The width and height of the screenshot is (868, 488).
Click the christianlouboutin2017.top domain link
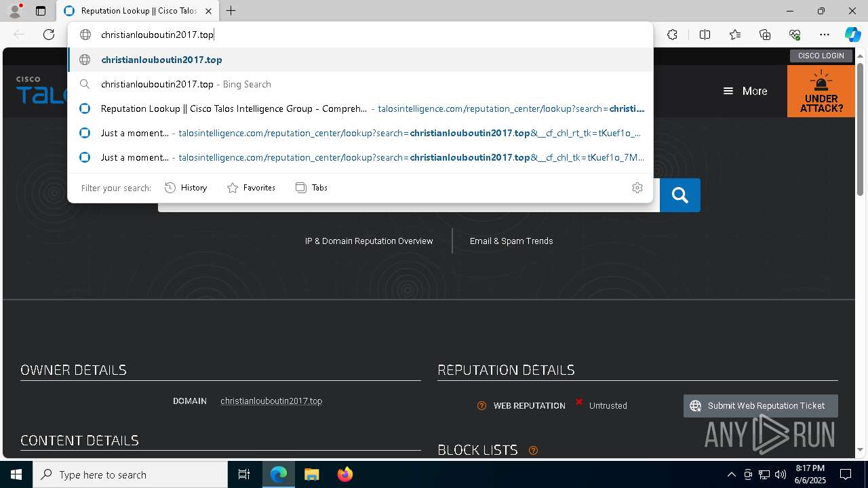(x=271, y=401)
